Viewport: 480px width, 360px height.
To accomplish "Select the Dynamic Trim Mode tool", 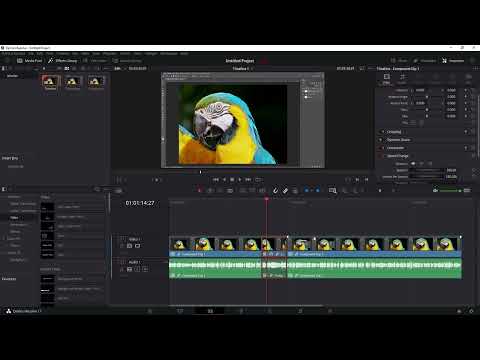I will [x=220, y=190].
